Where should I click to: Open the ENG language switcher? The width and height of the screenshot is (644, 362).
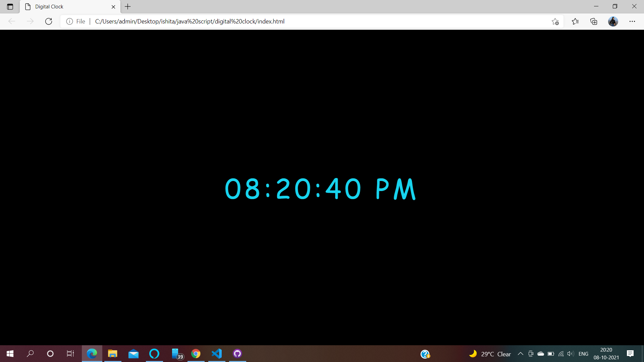pos(584,354)
